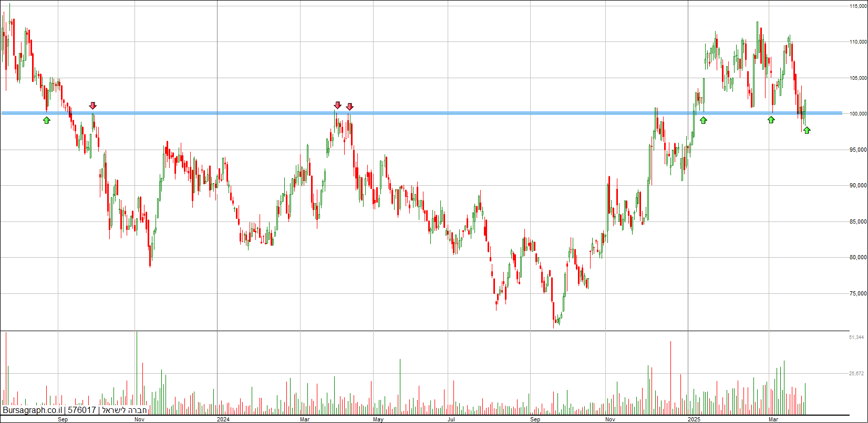Click the green up arrow at early March 2025
The width and height of the screenshot is (868, 423).
[x=771, y=120]
